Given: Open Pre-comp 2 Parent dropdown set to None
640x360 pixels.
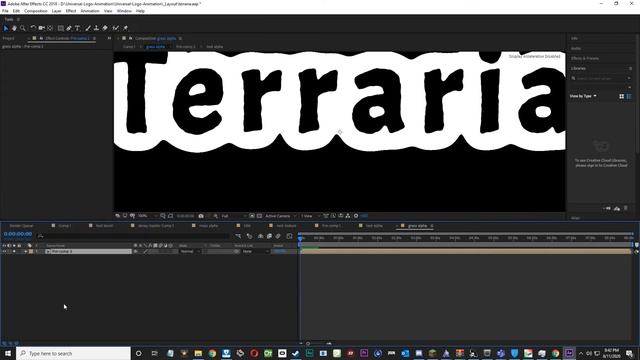Looking at the screenshot, I should 256,251.
